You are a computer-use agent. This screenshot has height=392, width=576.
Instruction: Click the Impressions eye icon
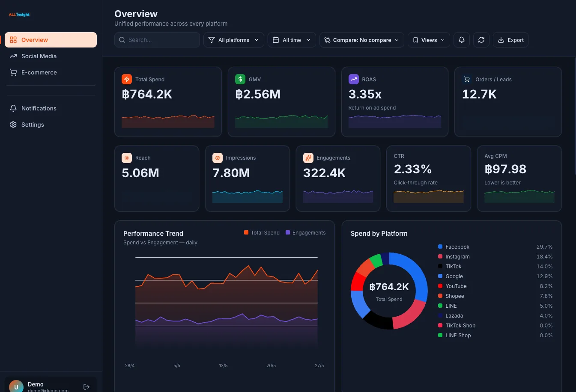[x=218, y=158]
